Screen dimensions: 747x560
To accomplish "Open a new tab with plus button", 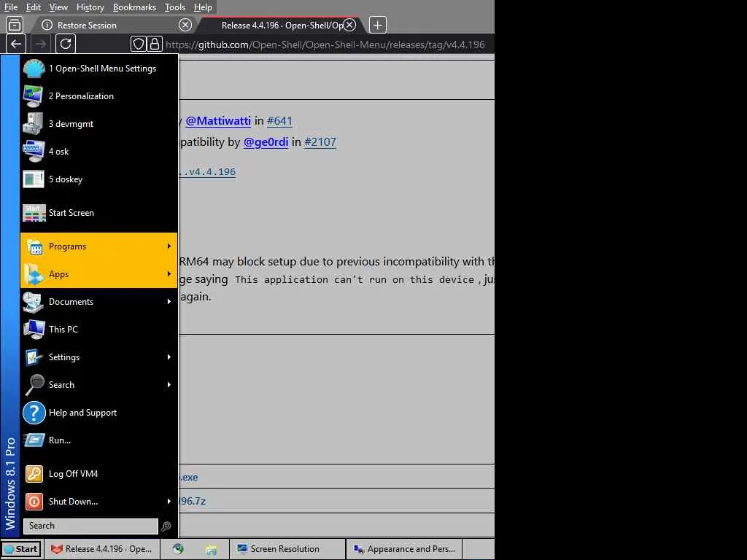I will 378,25.
